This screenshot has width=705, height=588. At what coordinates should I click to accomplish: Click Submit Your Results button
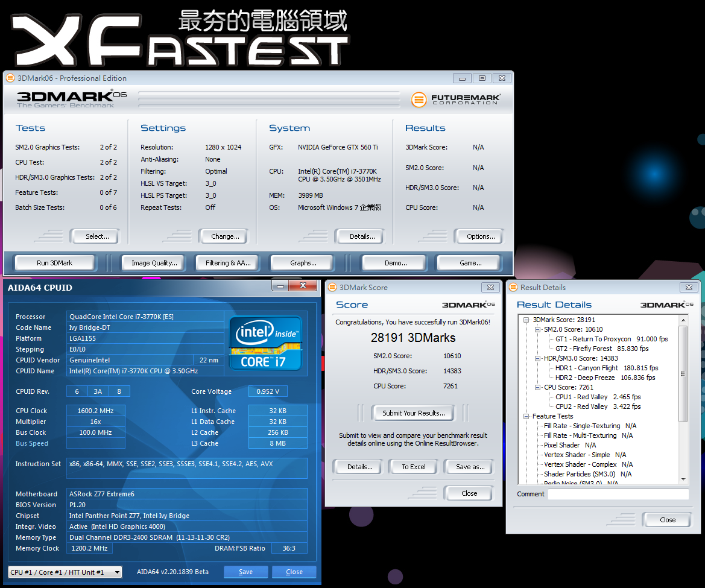click(x=413, y=413)
